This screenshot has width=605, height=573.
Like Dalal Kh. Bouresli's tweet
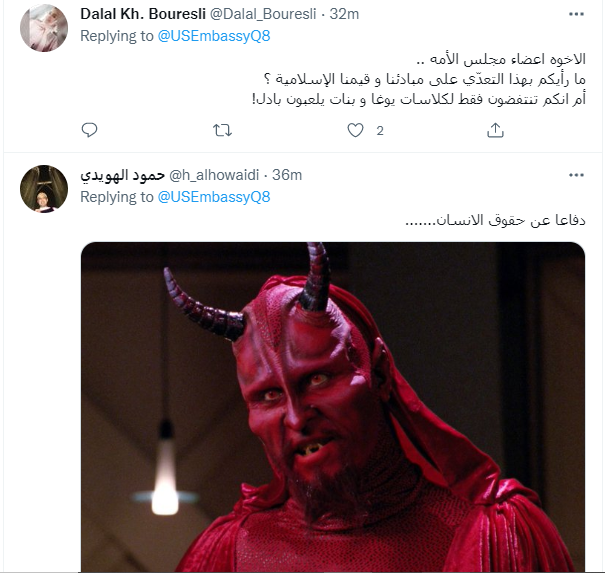(x=355, y=130)
